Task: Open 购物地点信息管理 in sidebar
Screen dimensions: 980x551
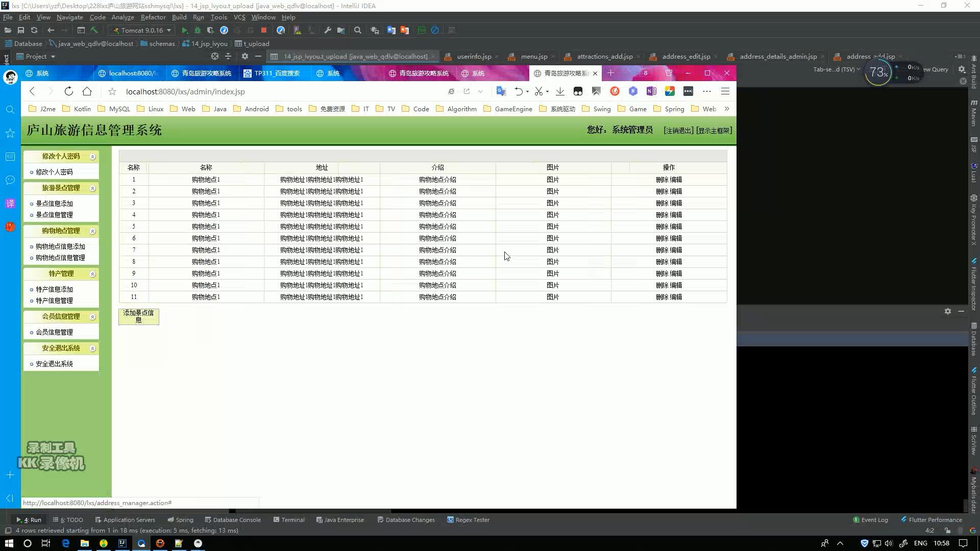Action: [60, 258]
